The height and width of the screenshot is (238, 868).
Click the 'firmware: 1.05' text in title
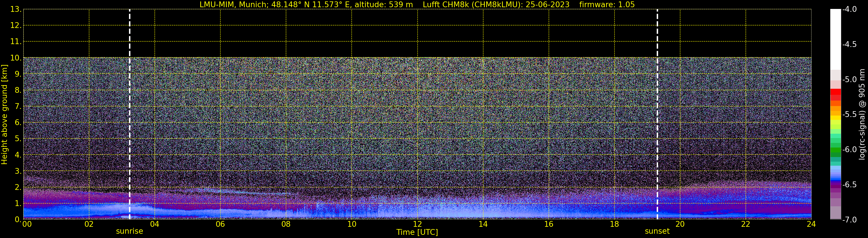607,5
